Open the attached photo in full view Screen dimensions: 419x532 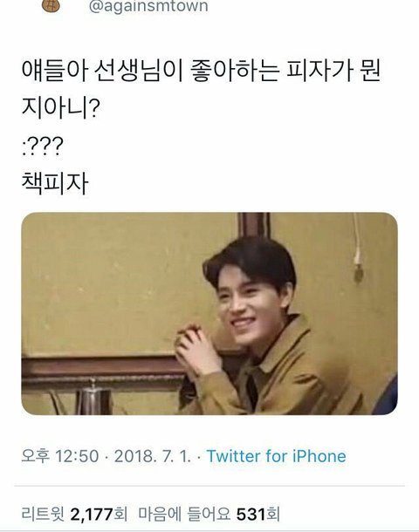click(x=209, y=313)
